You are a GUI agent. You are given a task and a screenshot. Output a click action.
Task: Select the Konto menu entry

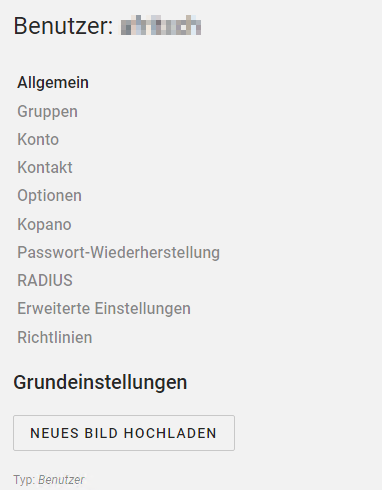click(38, 139)
